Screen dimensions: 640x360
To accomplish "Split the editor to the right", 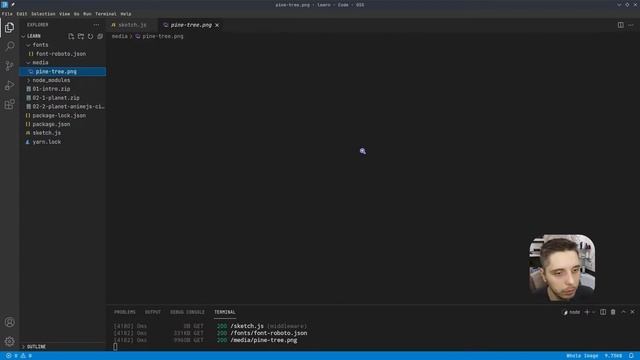I will tap(620, 25).
